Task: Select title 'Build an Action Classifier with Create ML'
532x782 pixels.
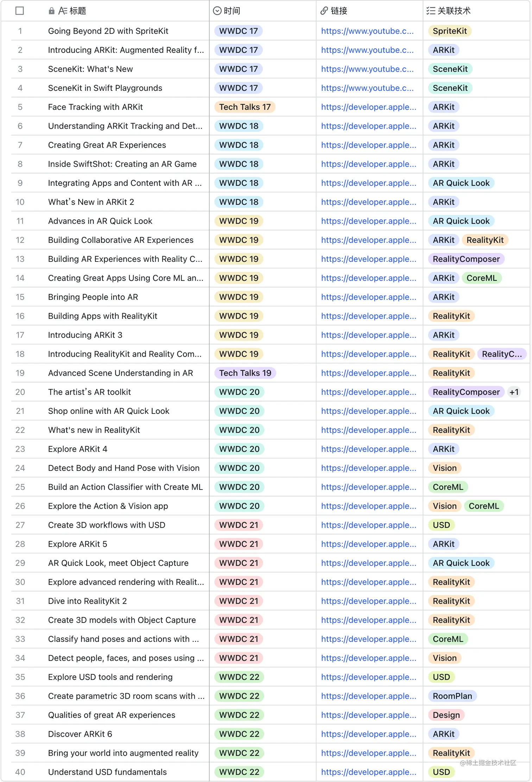Action: pos(126,487)
